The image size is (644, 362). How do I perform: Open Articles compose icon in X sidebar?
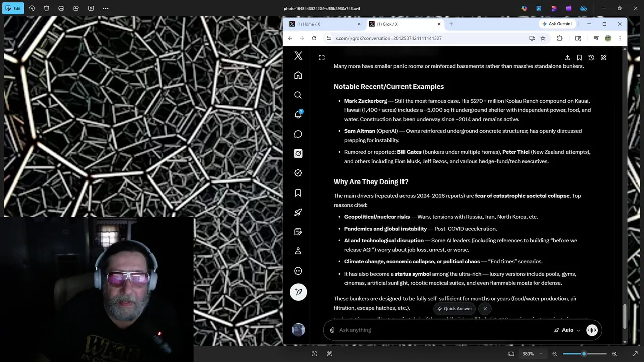pyautogui.click(x=298, y=232)
